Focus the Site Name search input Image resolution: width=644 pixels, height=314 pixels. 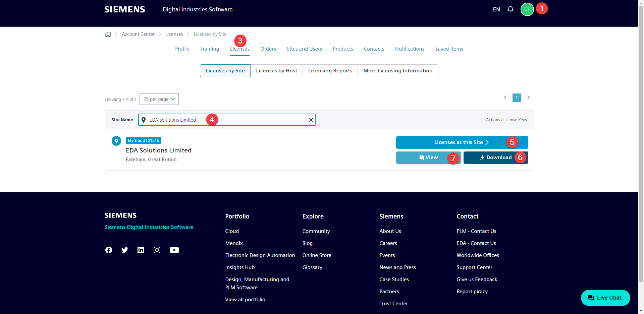[x=227, y=120]
